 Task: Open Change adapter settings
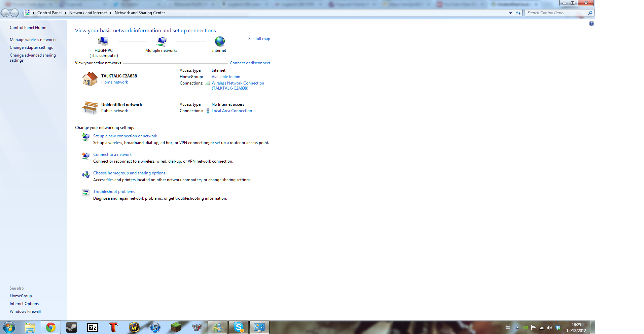31,47
